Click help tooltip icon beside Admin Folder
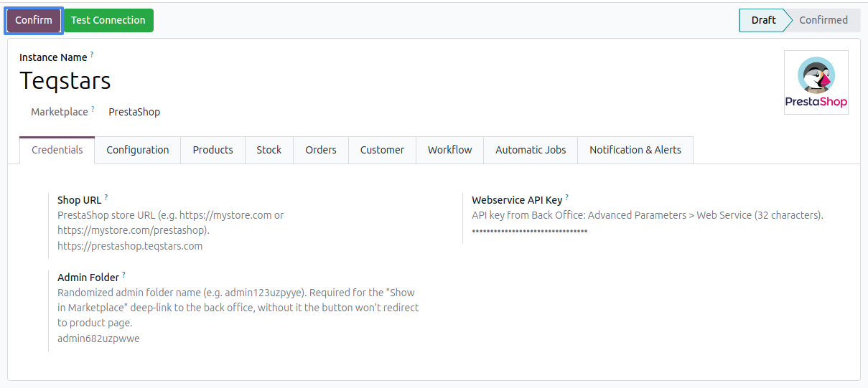The height and width of the screenshot is (388, 868). coord(123,274)
